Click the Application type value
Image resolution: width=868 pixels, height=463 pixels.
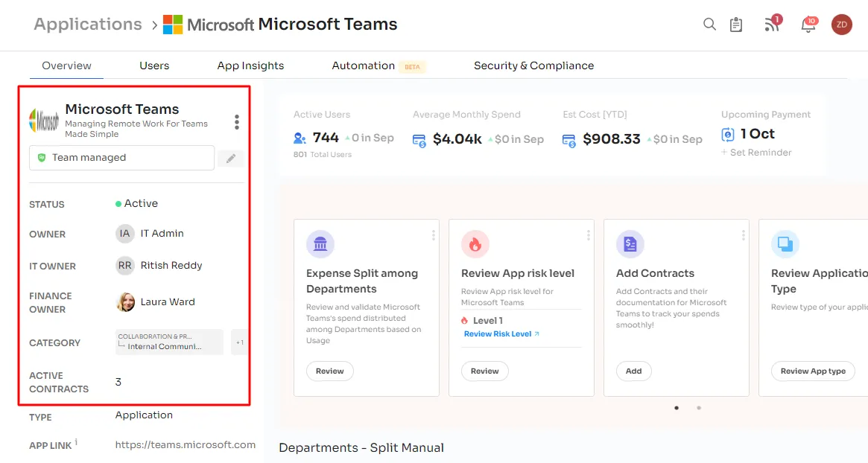144,415
